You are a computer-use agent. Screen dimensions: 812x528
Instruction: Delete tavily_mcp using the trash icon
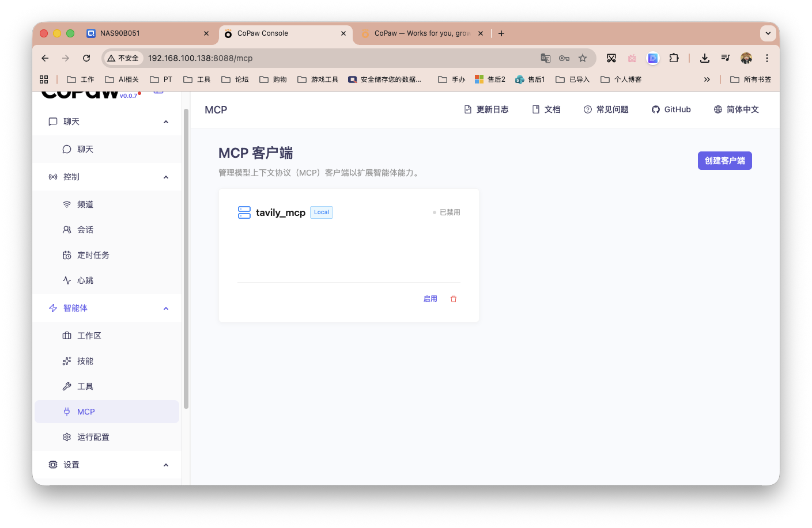[x=453, y=298]
